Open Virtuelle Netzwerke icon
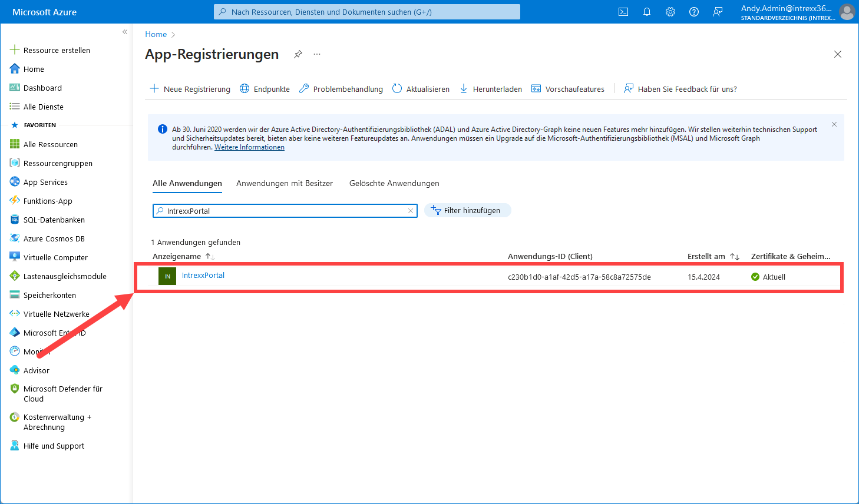The width and height of the screenshot is (859, 504). [x=15, y=314]
